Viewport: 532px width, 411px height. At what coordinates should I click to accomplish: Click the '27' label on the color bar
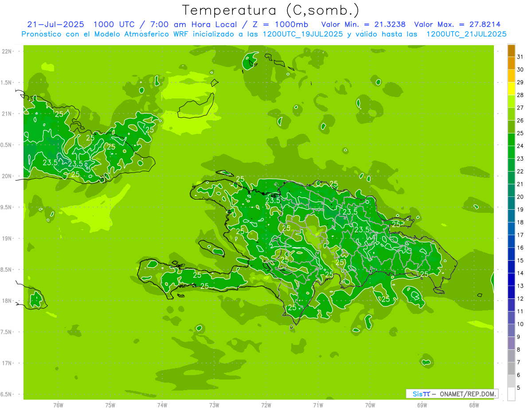coord(520,108)
